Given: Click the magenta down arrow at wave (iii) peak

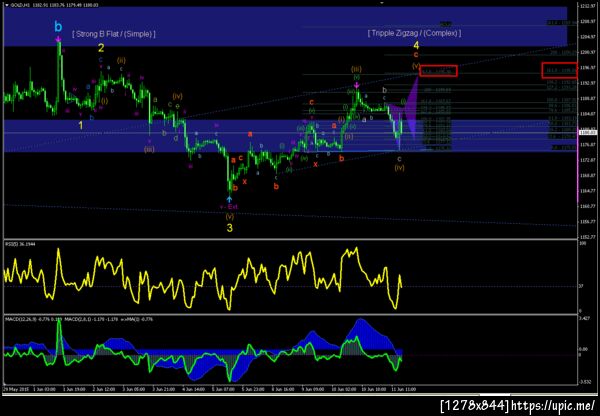Looking at the screenshot, I should point(357,85).
